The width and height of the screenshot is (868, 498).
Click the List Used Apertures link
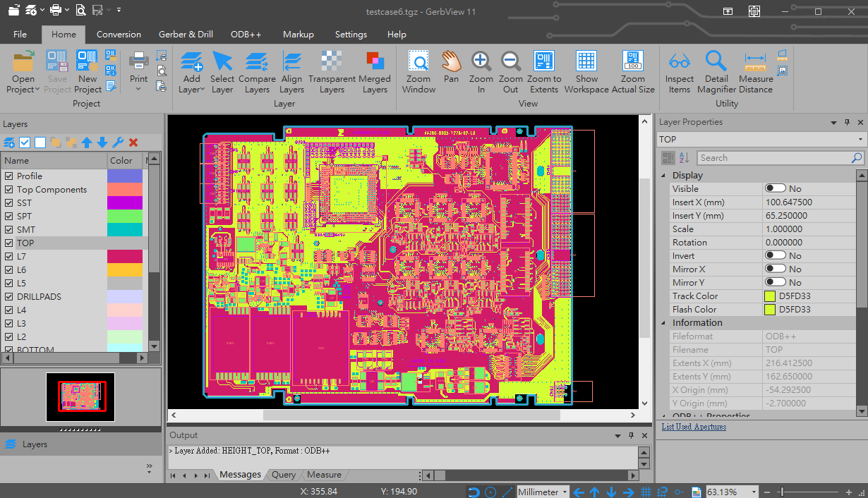(x=694, y=427)
